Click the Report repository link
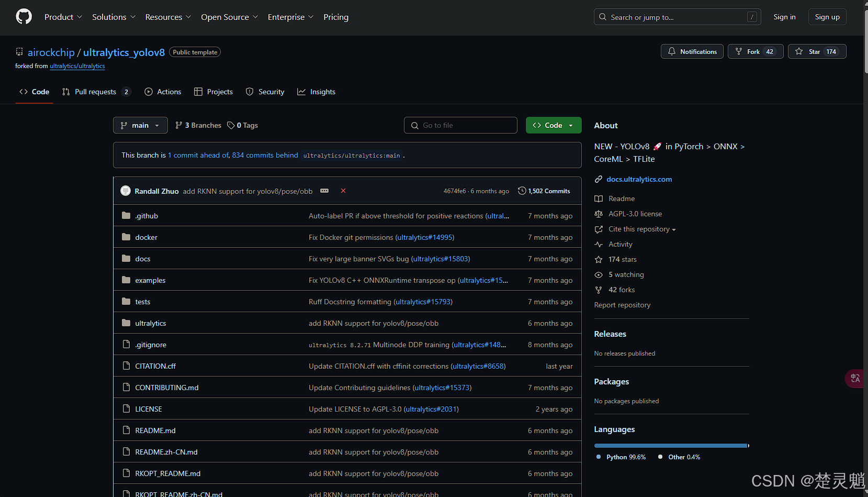 (x=622, y=305)
